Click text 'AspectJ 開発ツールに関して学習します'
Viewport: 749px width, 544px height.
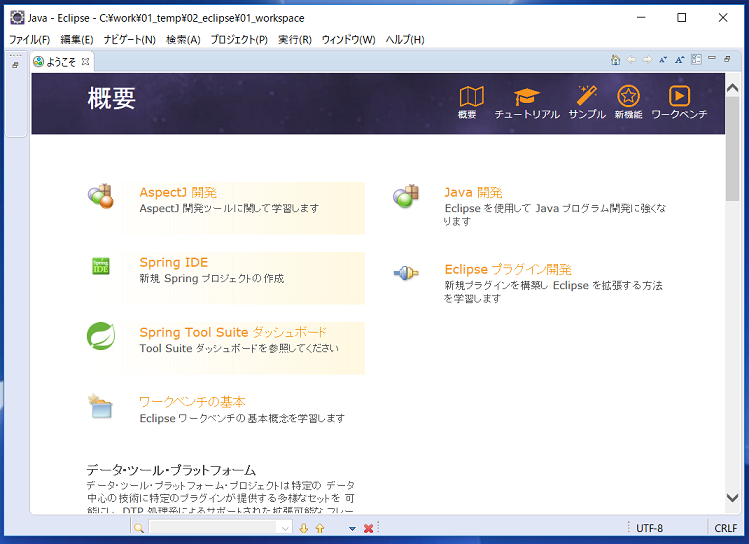229,209
